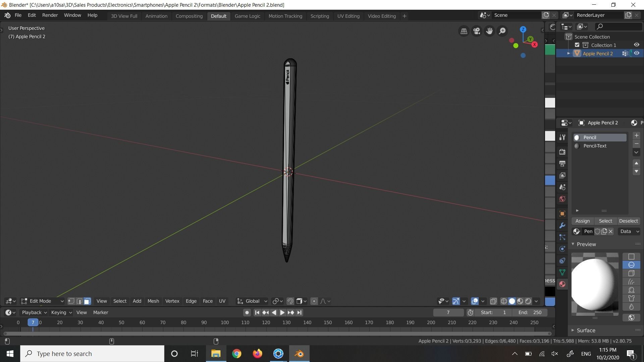Select shader ball preview type icon

tap(631, 290)
